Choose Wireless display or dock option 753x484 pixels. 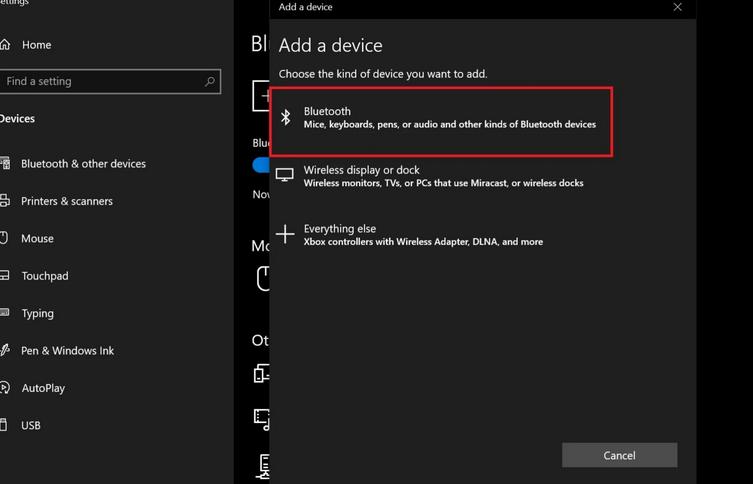point(443,176)
